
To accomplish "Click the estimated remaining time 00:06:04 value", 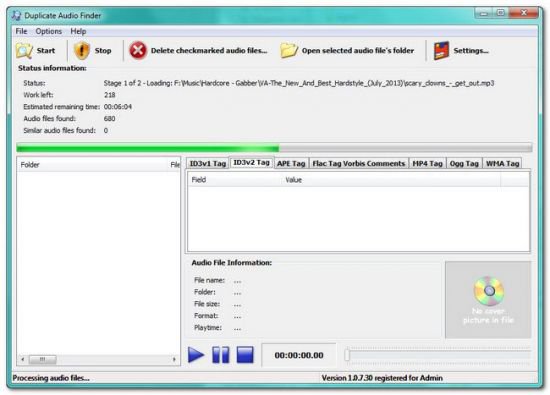I will [118, 107].
